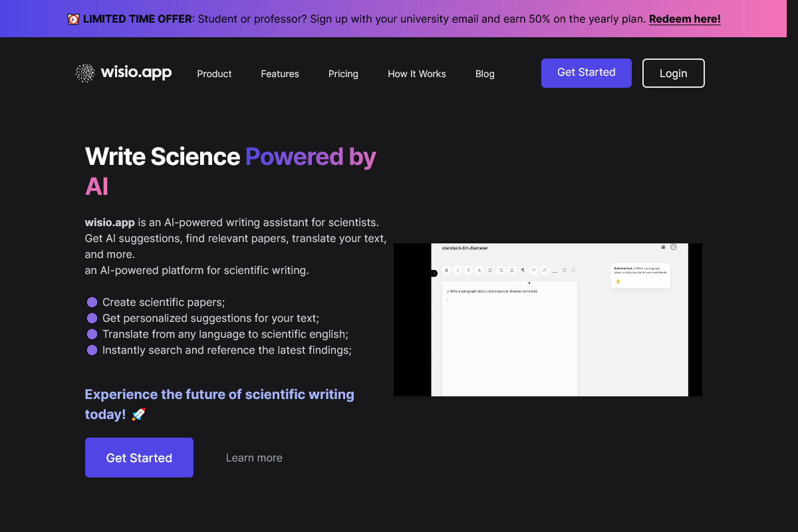Click the hero Get Started button
798x532 pixels.
point(139,458)
